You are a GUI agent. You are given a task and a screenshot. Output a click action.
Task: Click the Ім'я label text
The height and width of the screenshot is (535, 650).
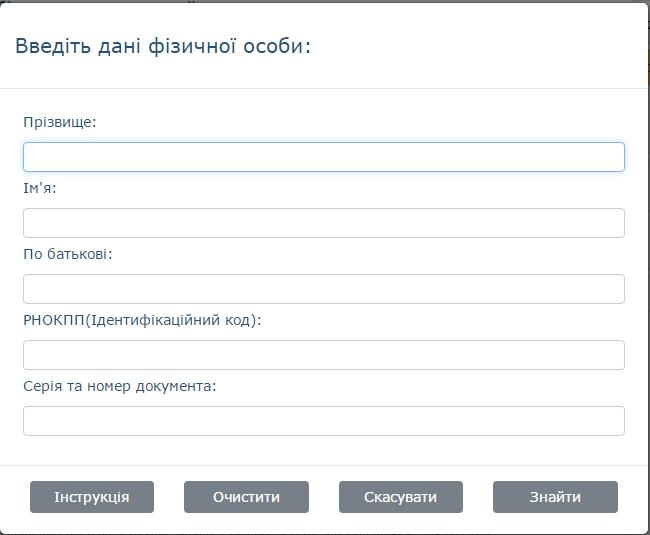click(x=40, y=188)
